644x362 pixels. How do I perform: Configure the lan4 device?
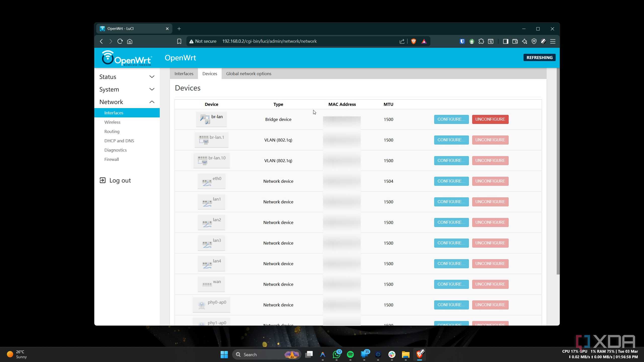(451, 264)
